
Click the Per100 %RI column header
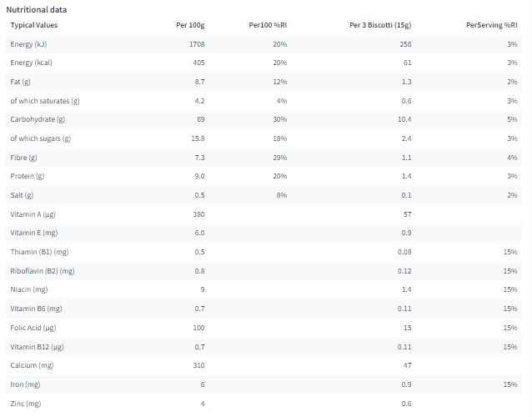(x=268, y=25)
